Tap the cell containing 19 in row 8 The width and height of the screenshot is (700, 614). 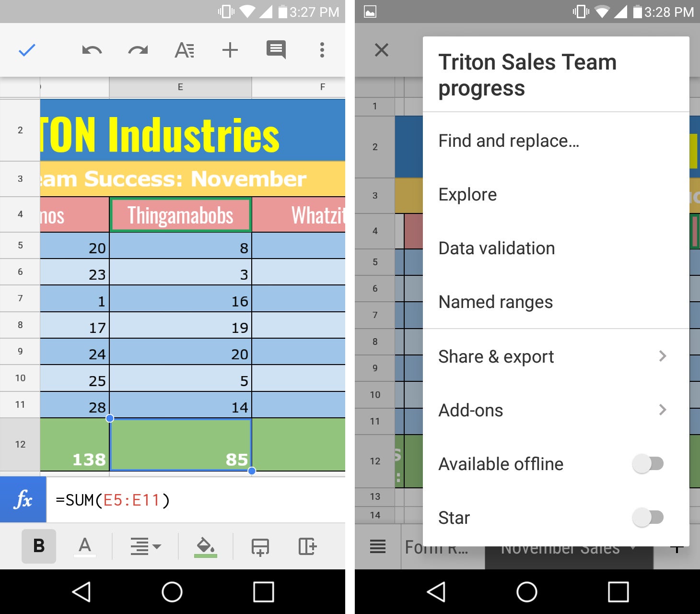[180, 325]
